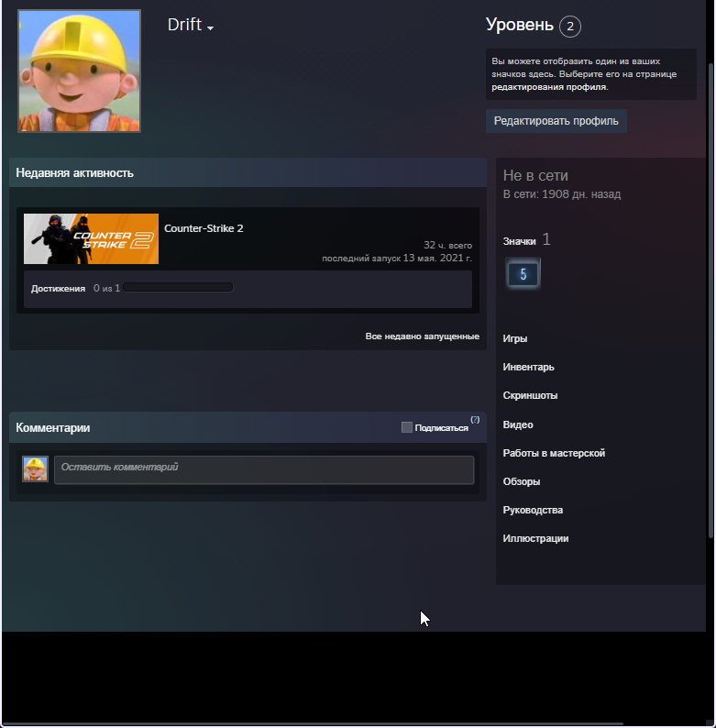716x728 pixels.
Task: Click the Оставить комментарий input field
Action: click(264, 469)
